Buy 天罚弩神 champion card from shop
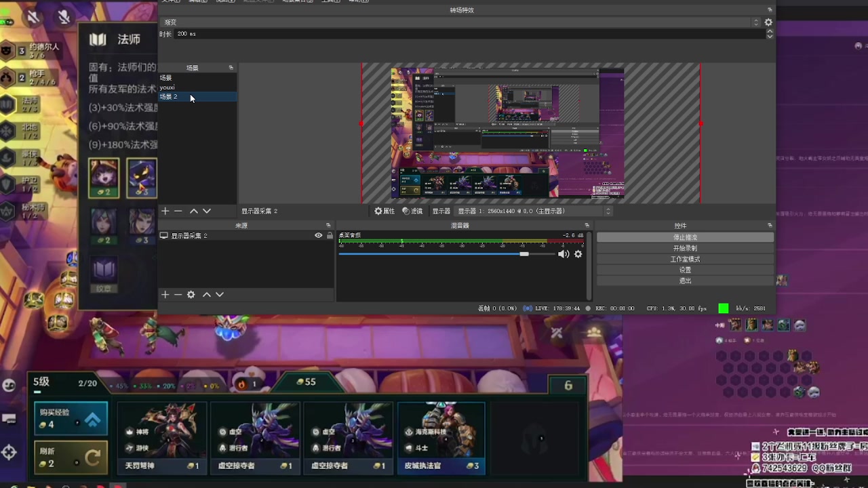Image resolution: width=868 pixels, height=488 pixels. click(162, 438)
